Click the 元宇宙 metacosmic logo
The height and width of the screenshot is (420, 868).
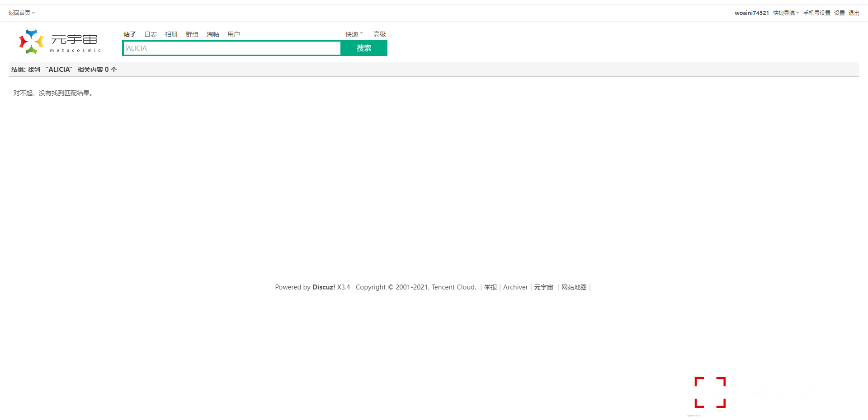coord(60,42)
